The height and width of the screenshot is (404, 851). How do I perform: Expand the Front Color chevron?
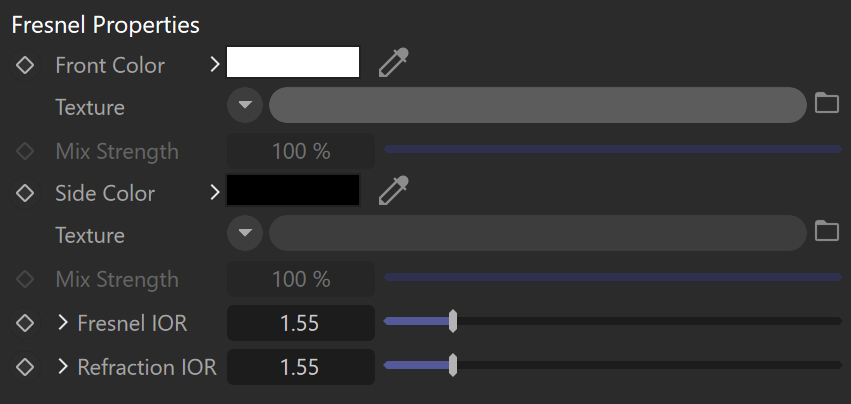click(215, 65)
